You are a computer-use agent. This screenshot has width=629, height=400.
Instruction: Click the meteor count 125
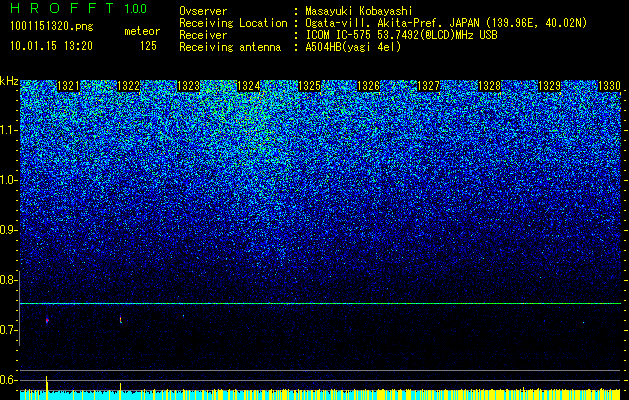pyautogui.click(x=148, y=46)
